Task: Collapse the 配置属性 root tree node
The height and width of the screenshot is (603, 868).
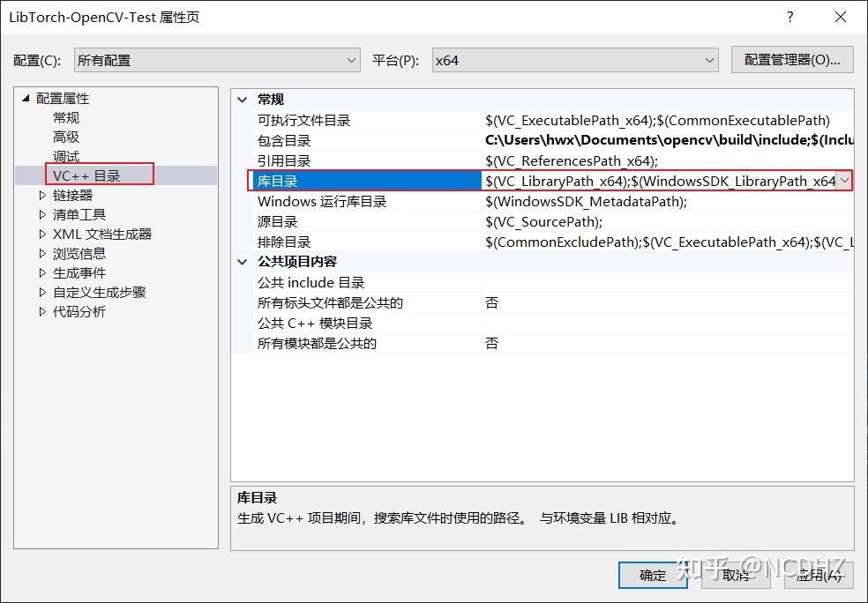Action: click(x=25, y=98)
